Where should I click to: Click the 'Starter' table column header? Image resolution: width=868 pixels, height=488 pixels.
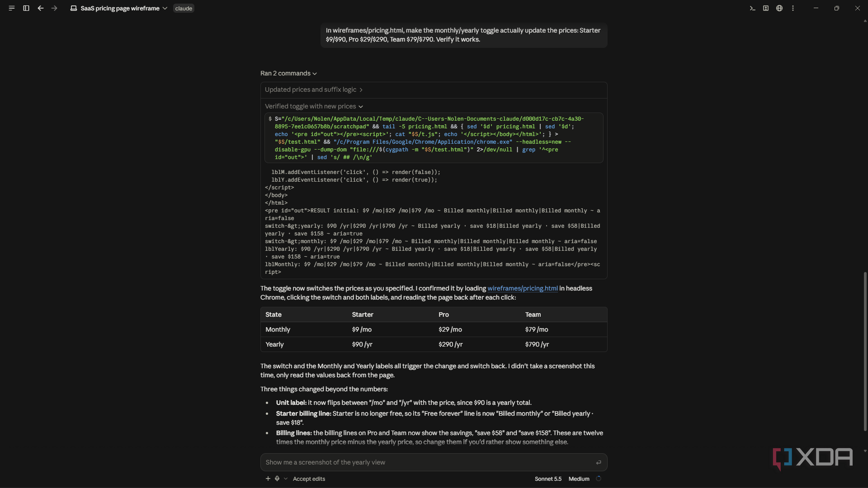pos(363,314)
